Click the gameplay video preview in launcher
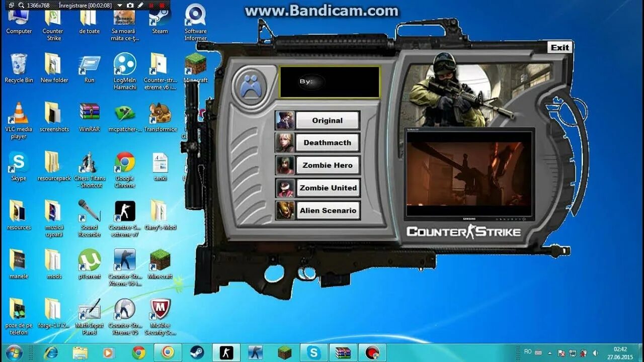 469,173
